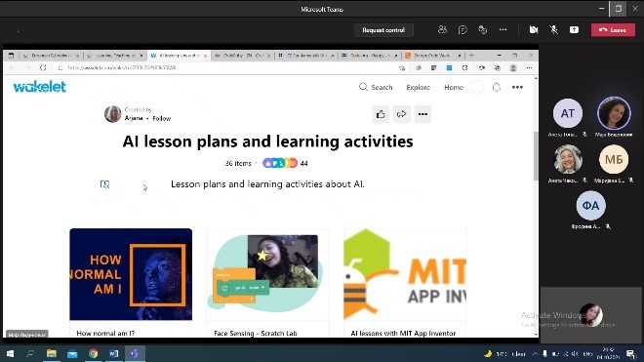This screenshot has height=362, width=644.
Task: Click the blonde participant photo avatar
Action: coord(568,159)
